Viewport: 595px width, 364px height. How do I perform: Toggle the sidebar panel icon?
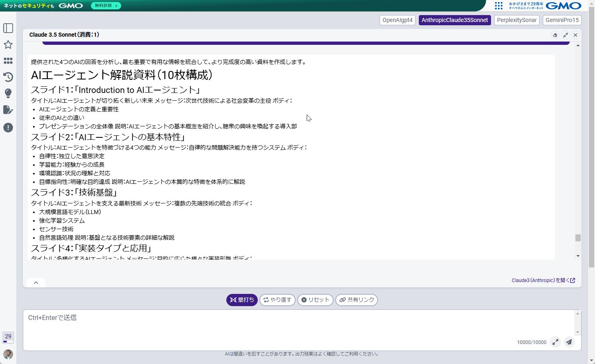coord(8,27)
